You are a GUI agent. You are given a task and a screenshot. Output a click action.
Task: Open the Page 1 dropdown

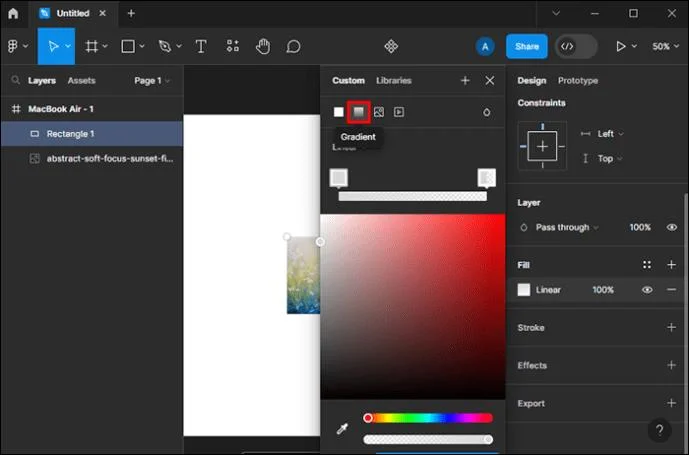click(152, 80)
